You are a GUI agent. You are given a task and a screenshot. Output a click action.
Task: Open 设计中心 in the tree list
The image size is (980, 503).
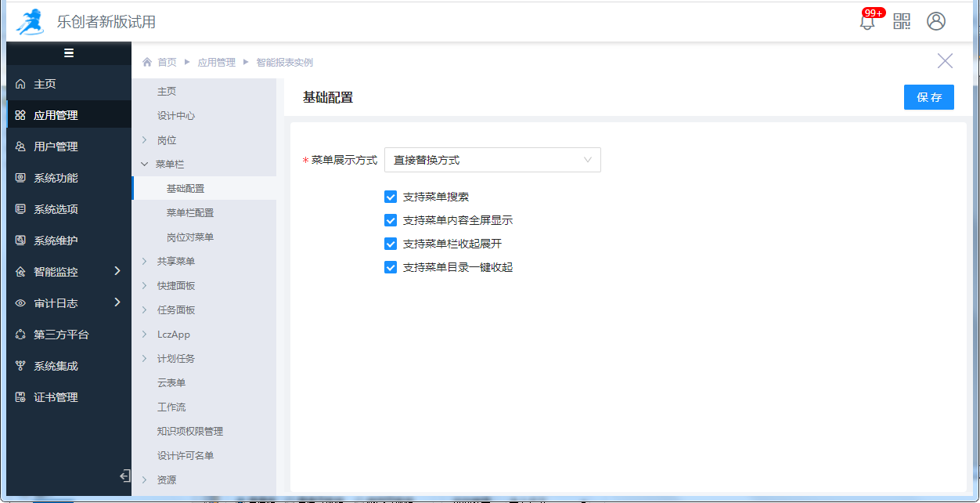click(x=176, y=116)
